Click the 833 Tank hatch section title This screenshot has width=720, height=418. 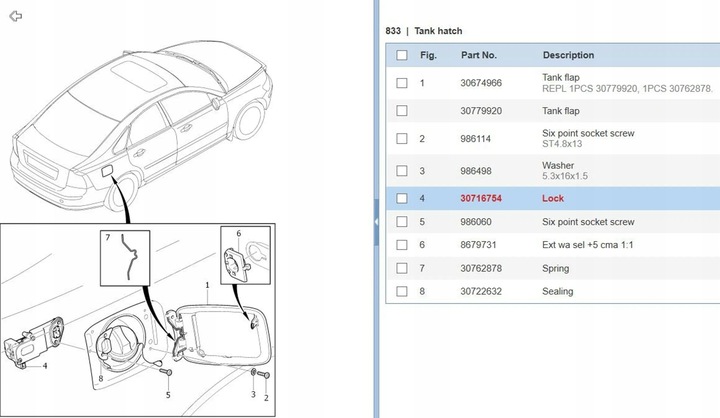point(424,31)
